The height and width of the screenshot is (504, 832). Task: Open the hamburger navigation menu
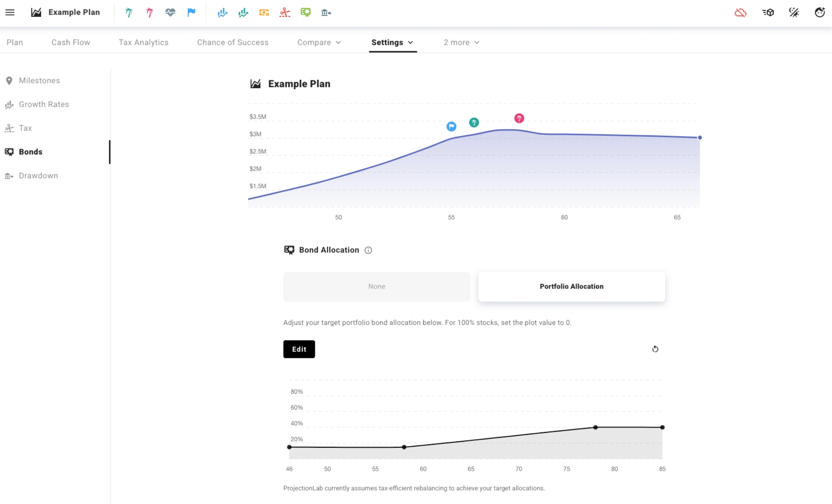[10, 12]
